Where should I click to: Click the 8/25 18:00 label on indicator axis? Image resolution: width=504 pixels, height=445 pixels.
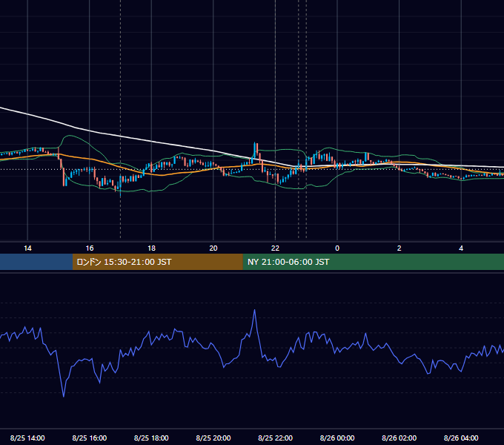tap(151, 438)
